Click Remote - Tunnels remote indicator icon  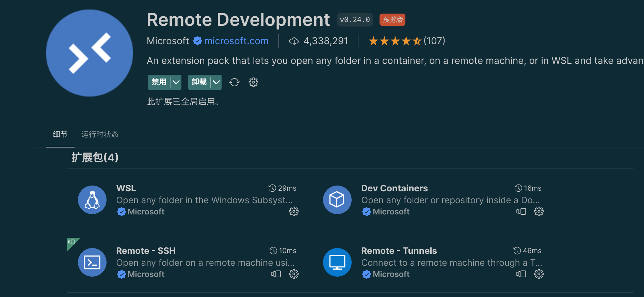(x=521, y=274)
